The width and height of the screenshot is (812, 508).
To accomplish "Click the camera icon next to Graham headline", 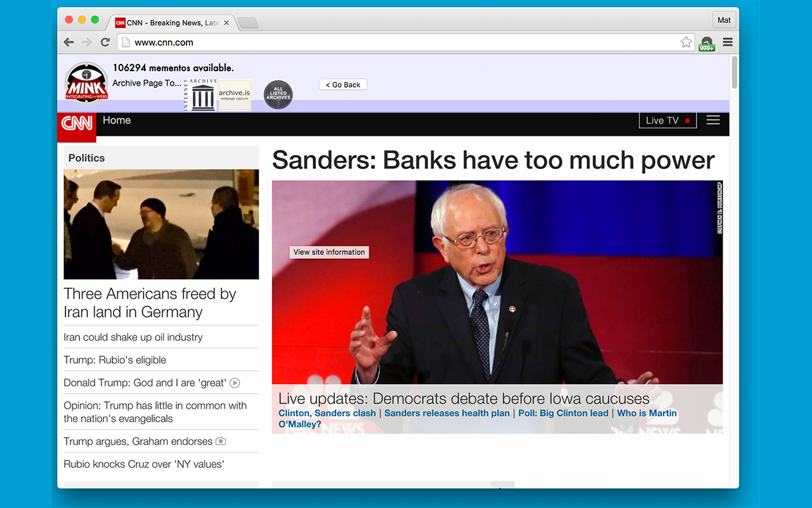I will 220,441.
